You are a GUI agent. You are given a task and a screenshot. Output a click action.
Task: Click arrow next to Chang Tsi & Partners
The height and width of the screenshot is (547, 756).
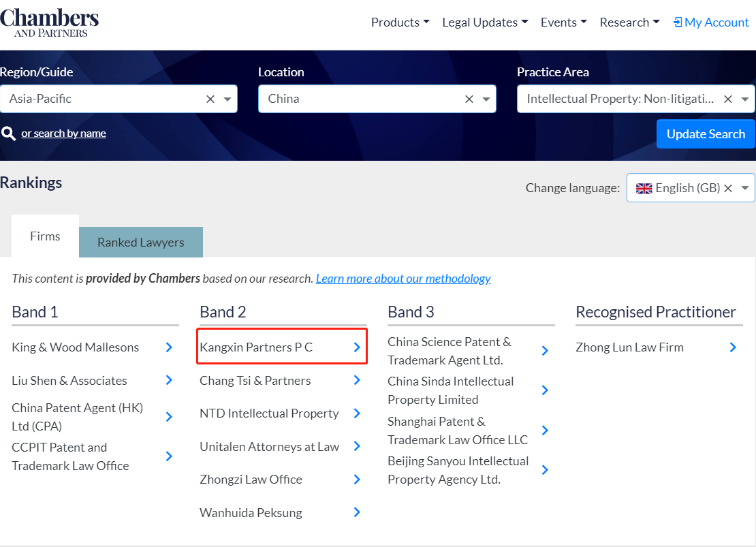[357, 380]
